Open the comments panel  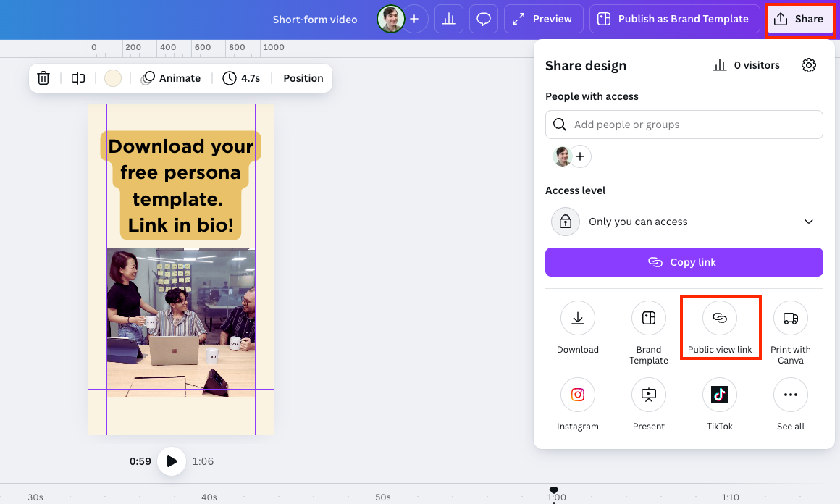click(x=483, y=19)
